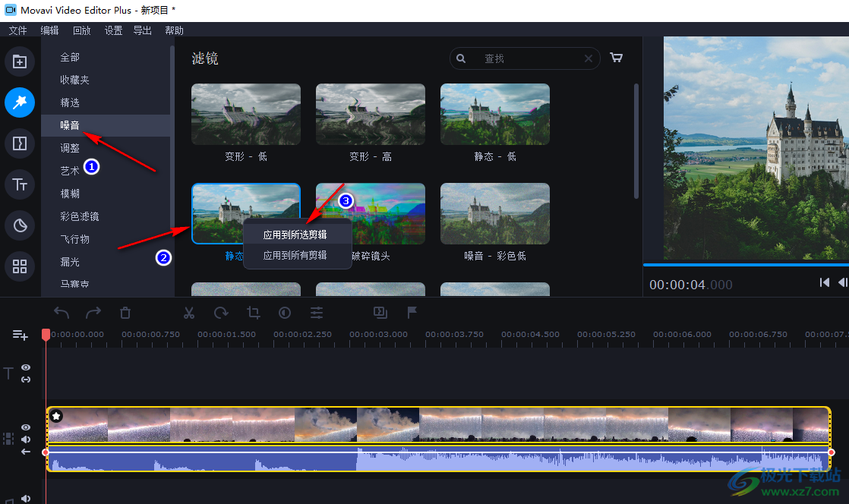Select the 噪音 - 彩色低 filter thumbnail

pos(495,213)
